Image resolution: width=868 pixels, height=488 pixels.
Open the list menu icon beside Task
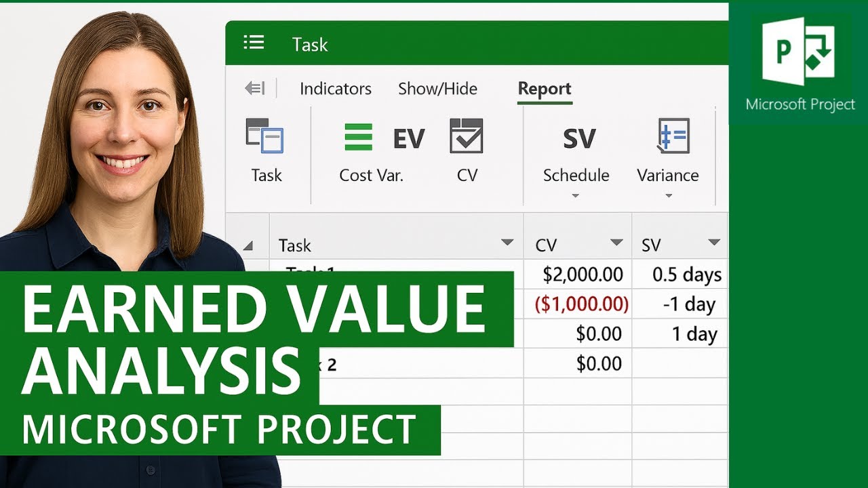point(254,43)
